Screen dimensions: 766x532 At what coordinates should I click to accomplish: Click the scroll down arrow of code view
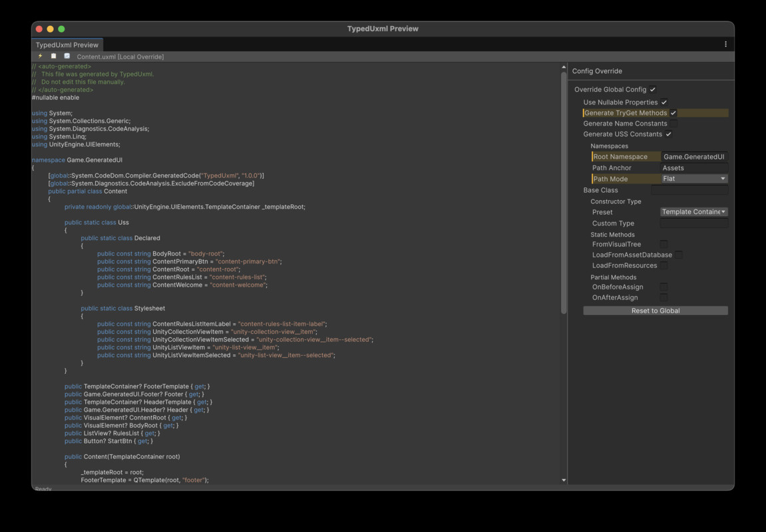(x=563, y=480)
